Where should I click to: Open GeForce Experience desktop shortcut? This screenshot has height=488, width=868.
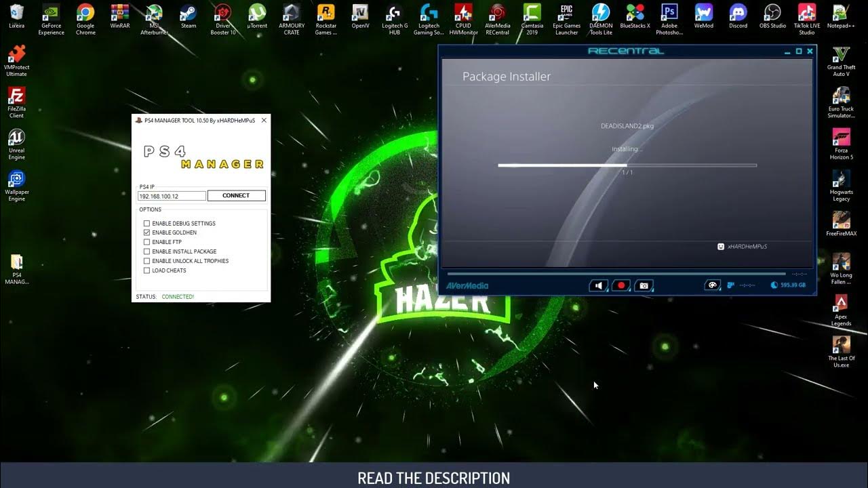coord(51,18)
